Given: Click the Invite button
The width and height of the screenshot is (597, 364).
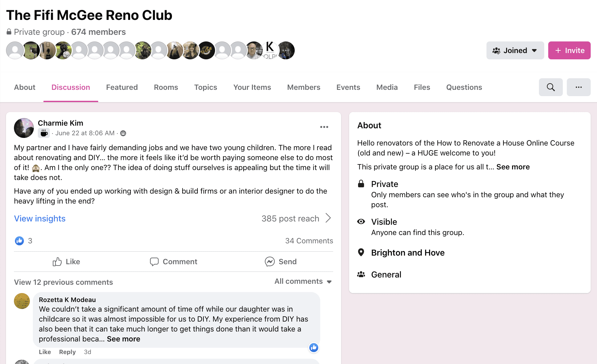Looking at the screenshot, I should 569,50.
